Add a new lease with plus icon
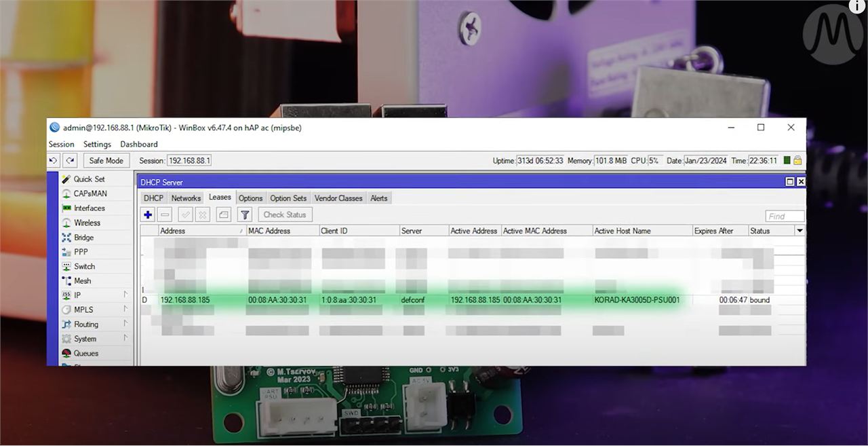The image size is (868, 446). [148, 215]
